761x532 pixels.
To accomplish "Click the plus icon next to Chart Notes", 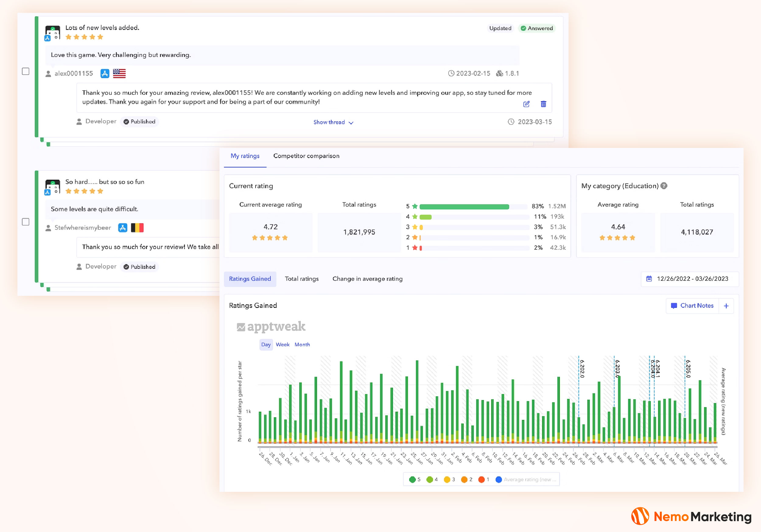I will [726, 306].
